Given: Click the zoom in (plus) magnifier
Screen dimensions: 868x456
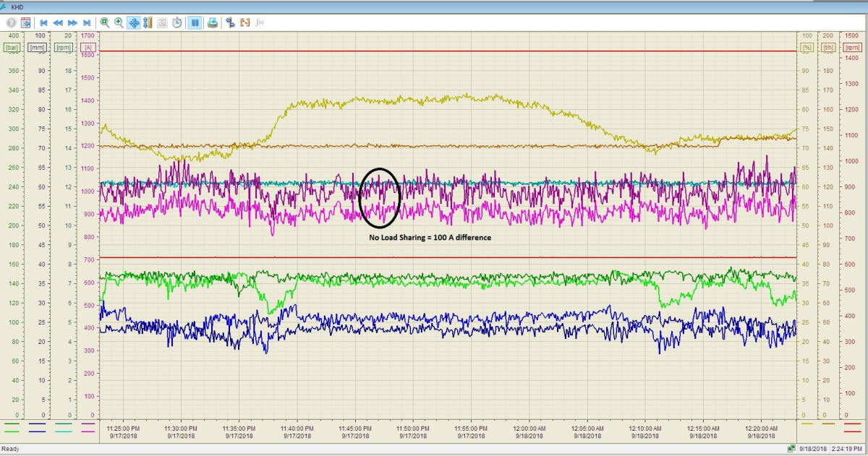Looking at the screenshot, I should 119,22.
